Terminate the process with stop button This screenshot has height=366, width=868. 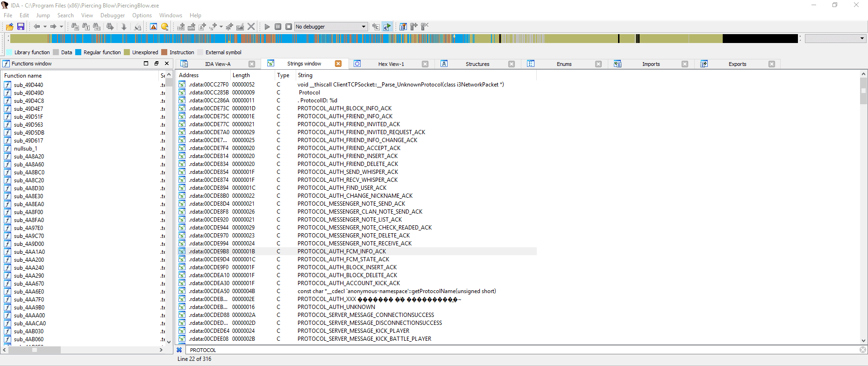pos(289,27)
